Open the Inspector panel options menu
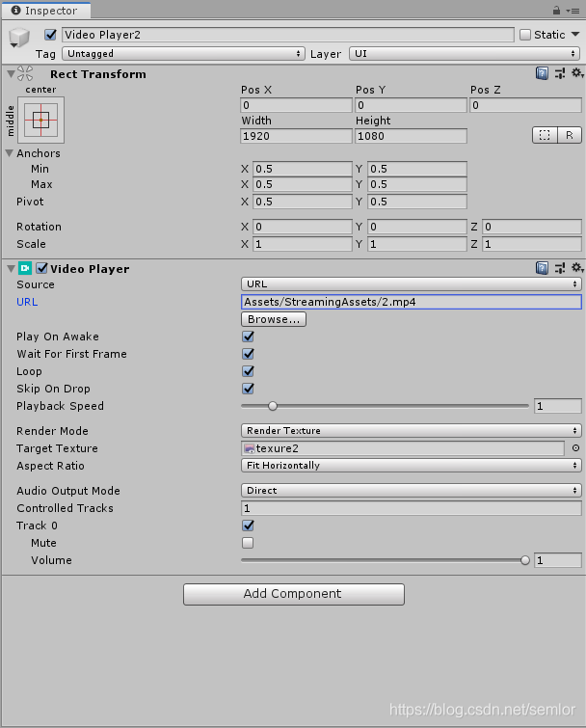This screenshot has width=586, height=728. point(573,11)
